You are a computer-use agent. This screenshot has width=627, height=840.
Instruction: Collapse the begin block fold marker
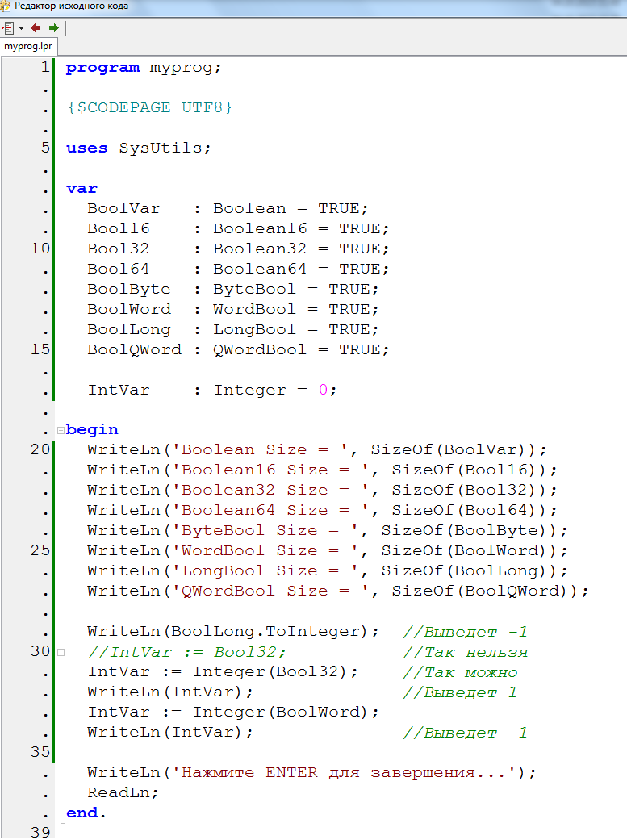point(61,430)
